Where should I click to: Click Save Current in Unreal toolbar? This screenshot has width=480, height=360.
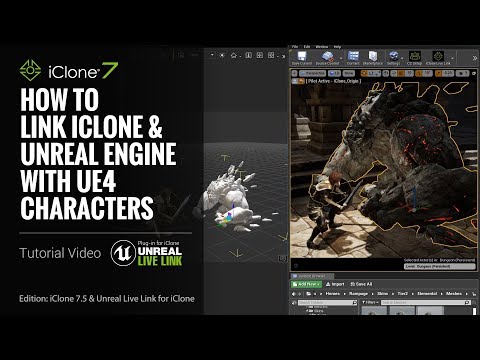[302, 58]
